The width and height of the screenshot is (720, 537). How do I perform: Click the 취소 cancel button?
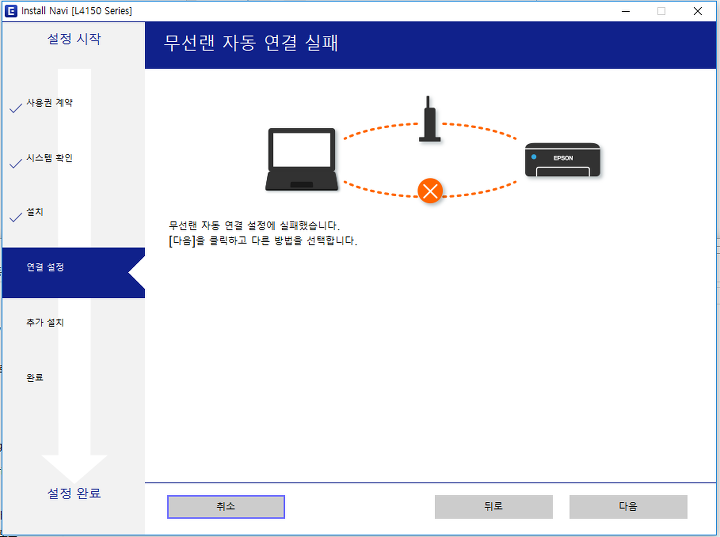click(x=226, y=507)
